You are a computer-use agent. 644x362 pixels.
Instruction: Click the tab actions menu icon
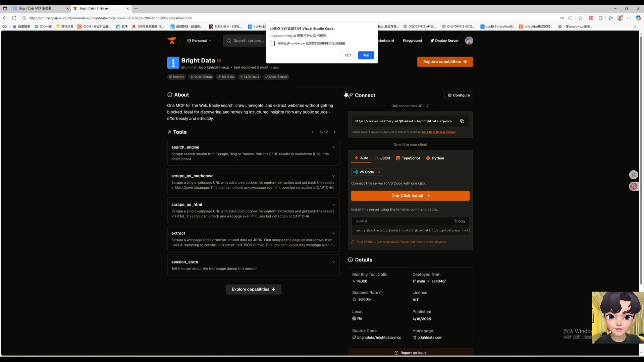click(5, 8)
